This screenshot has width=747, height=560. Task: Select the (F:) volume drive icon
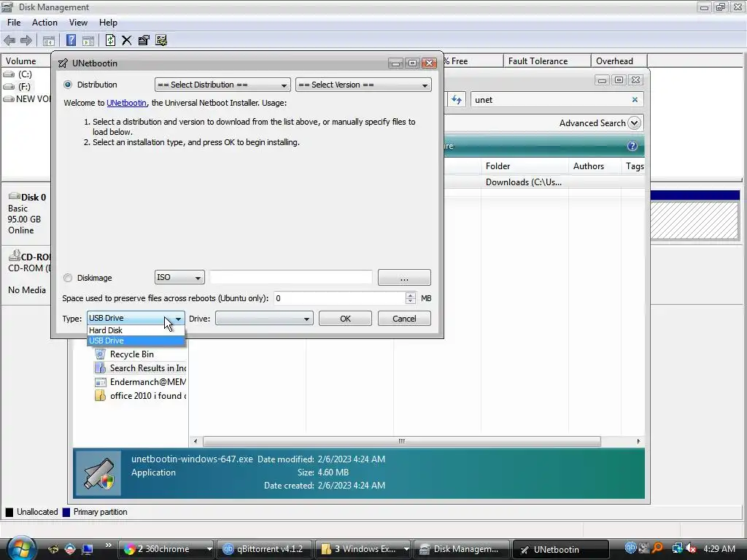coord(9,87)
